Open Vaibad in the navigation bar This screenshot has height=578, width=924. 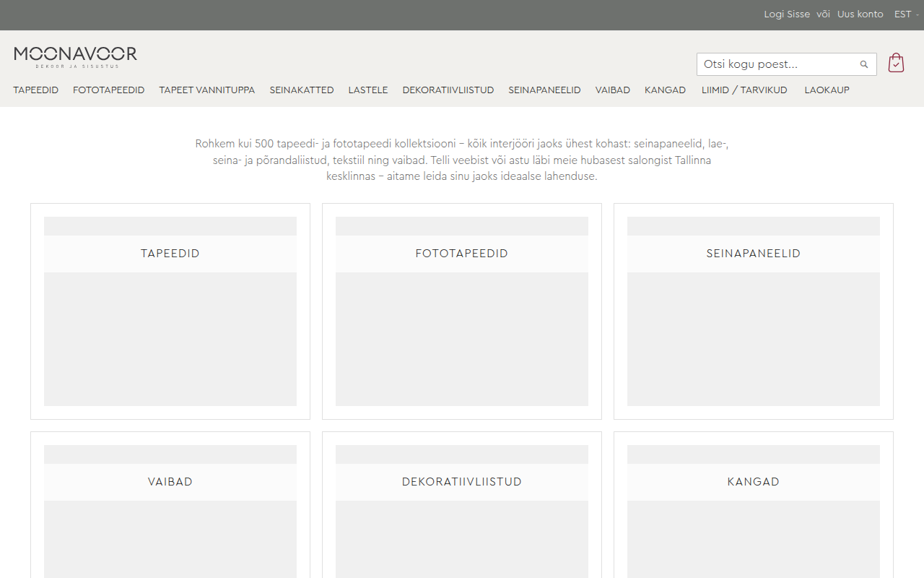coord(613,90)
